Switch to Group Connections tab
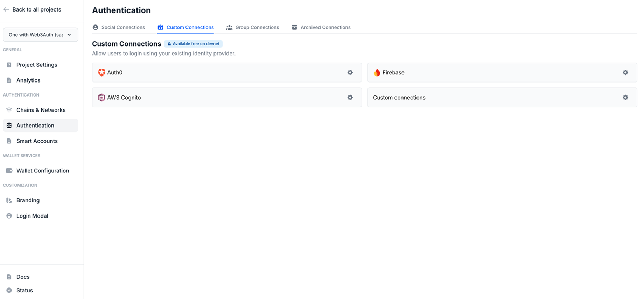 point(253,27)
